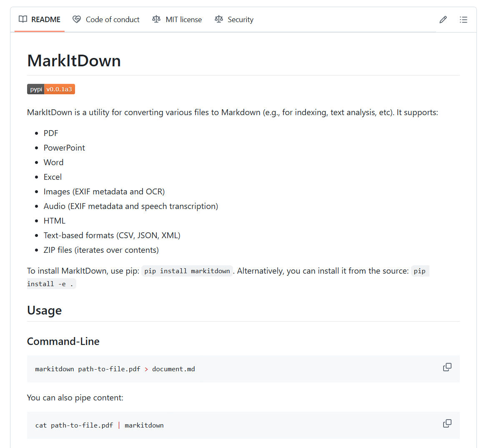Screen dimensions: 484x448
Task: Click the Usage section heading
Action: click(44, 310)
